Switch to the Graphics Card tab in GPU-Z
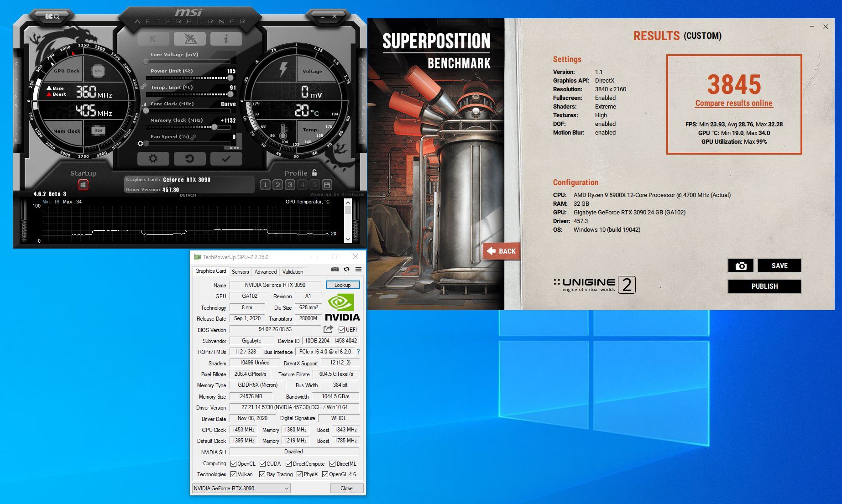The height and width of the screenshot is (504, 842). point(211,271)
